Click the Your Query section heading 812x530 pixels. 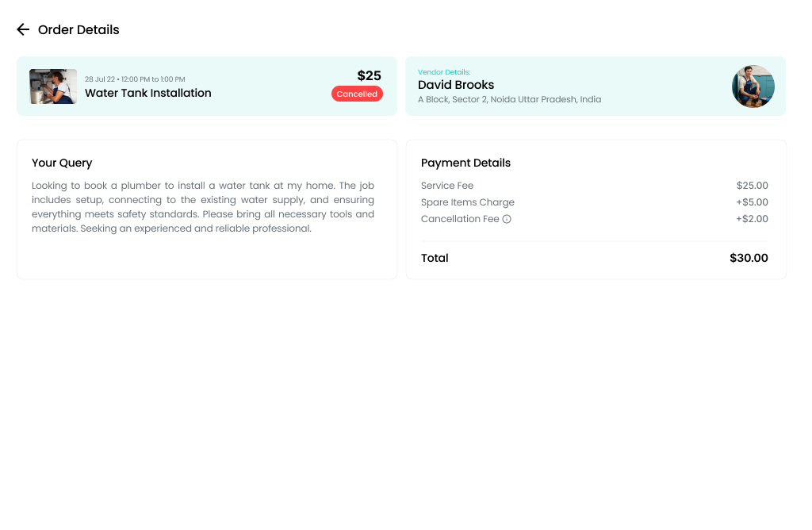point(62,163)
